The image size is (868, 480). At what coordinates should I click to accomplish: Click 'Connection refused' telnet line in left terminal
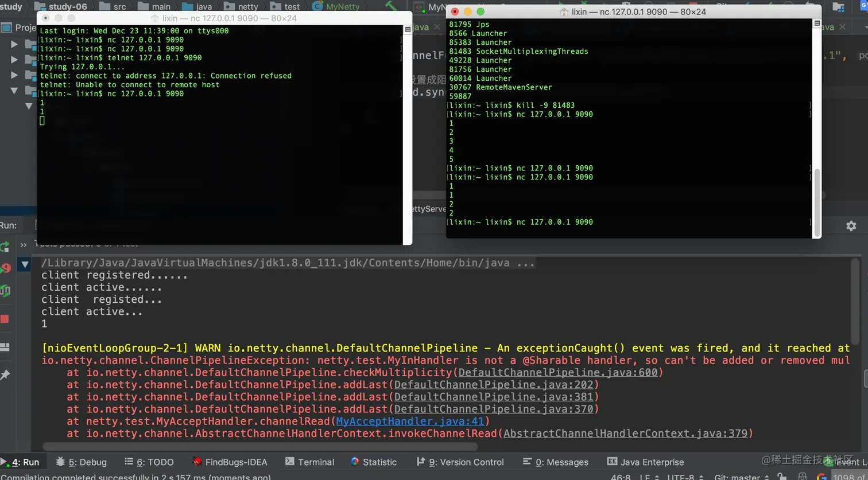(x=166, y=76)
